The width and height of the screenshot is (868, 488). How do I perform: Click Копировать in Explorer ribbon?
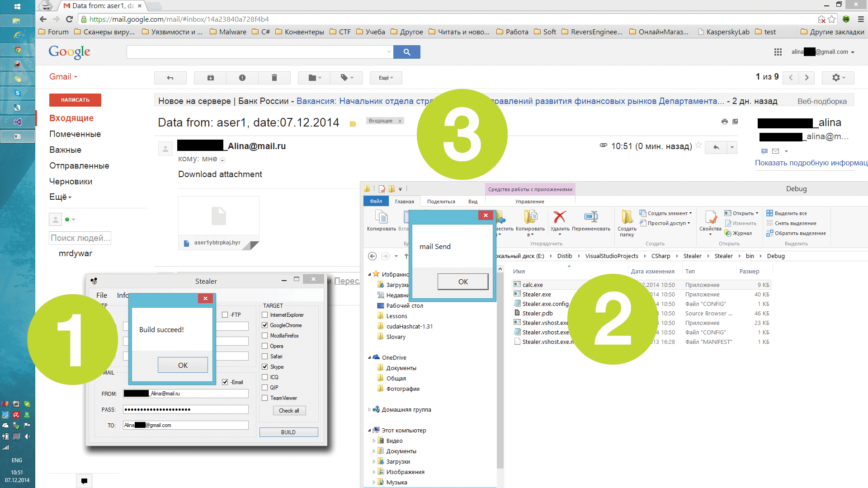tap(381, 221)
